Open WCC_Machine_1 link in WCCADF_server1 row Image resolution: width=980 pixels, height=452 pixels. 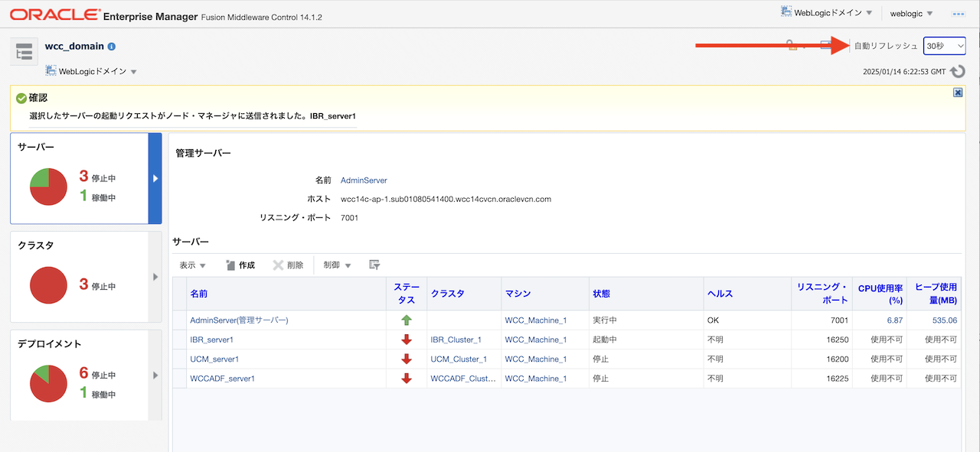(536, 379)
